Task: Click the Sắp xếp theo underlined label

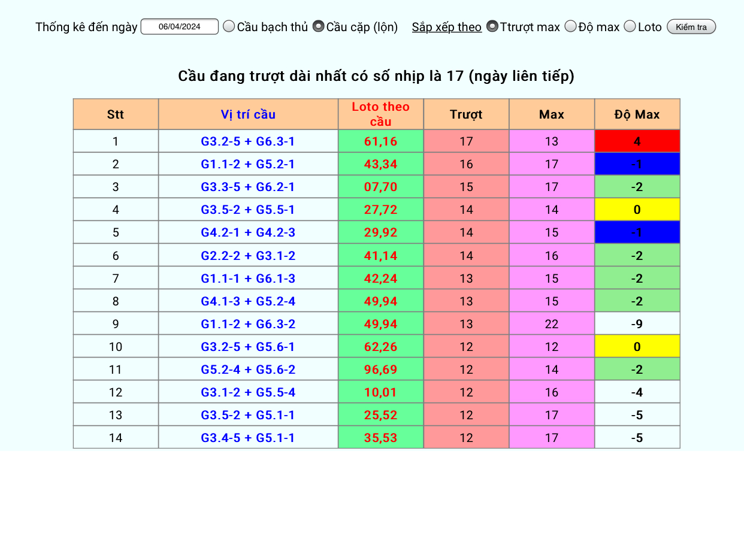Action: click(x=447, y=27)
